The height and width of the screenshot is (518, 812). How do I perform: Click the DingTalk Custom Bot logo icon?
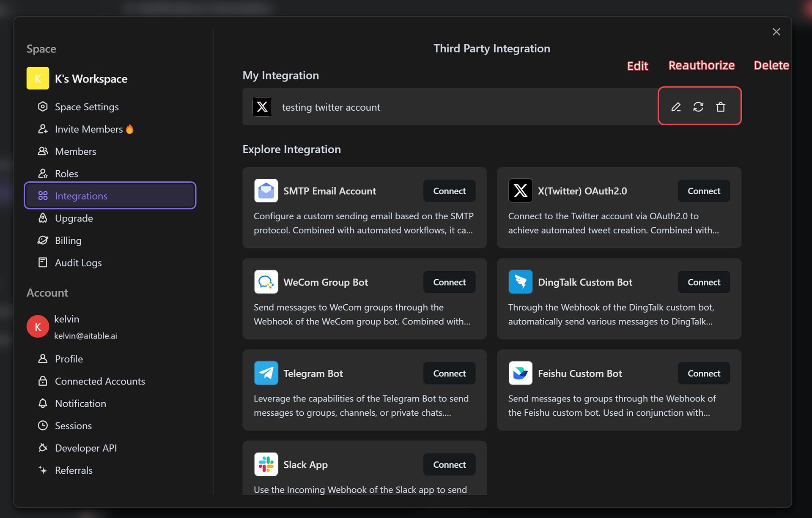coord(520,281)
